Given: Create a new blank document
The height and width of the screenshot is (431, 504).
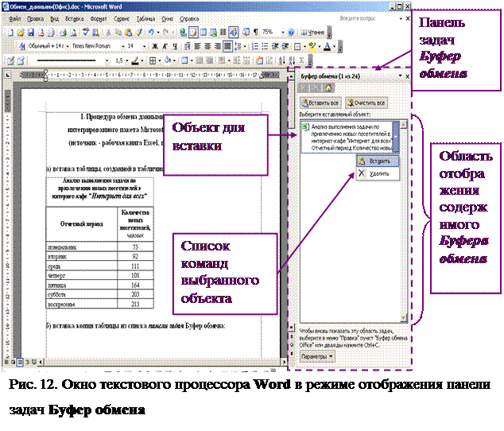Looking at the screenshot, I should [x=10, y=32].
